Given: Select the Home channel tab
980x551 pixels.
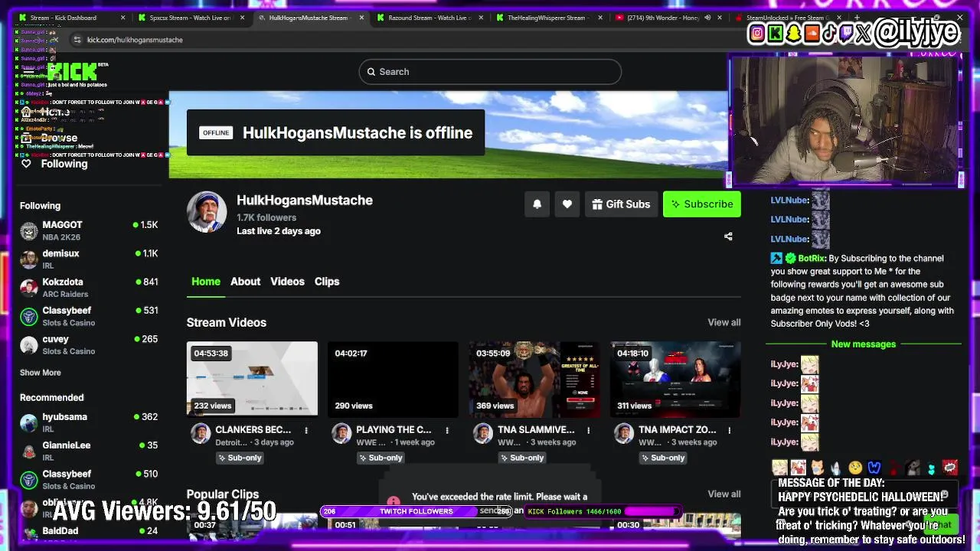Looking at the screenshot, I should pos(206,282).
